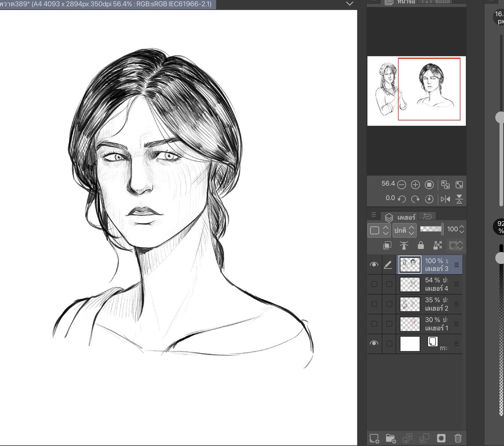
Task: Fit the canvas to the screen
Action: tap(459, 185)
